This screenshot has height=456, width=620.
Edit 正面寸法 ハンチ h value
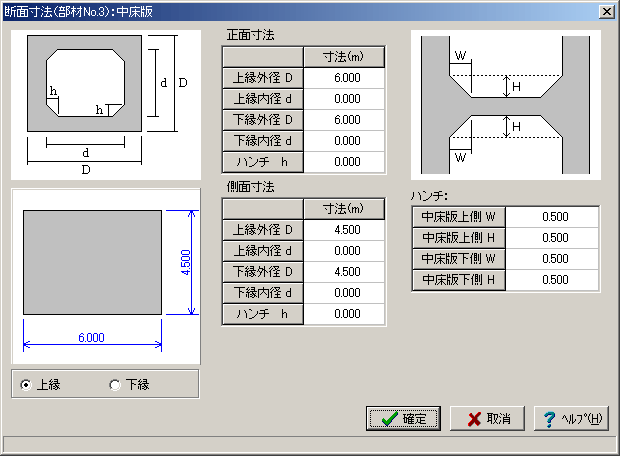[x=344, y=162]
